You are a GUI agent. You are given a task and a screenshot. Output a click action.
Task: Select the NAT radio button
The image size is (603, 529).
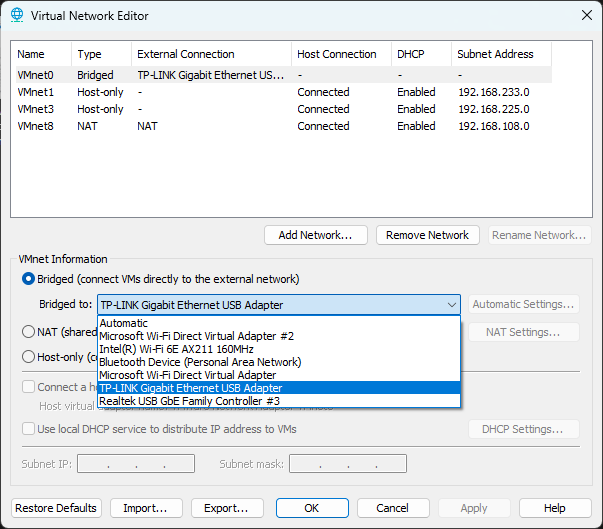[28, 331]
